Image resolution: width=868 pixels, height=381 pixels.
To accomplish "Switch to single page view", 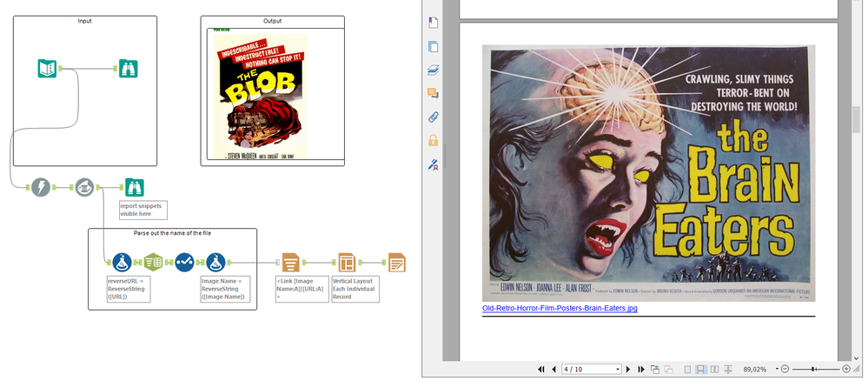I will pyautogui.click(x=687, y=370).
